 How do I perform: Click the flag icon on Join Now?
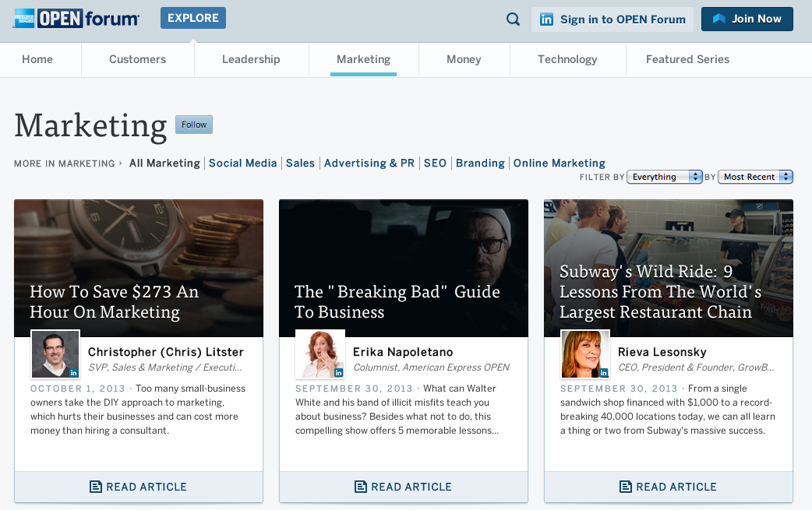718,19
